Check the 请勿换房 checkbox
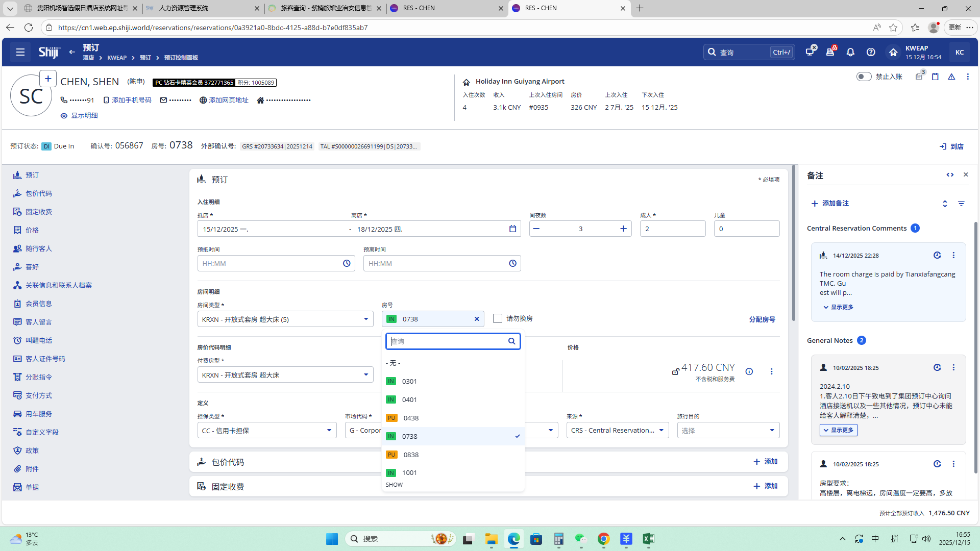980x551 pixels. tap(498, 318)
